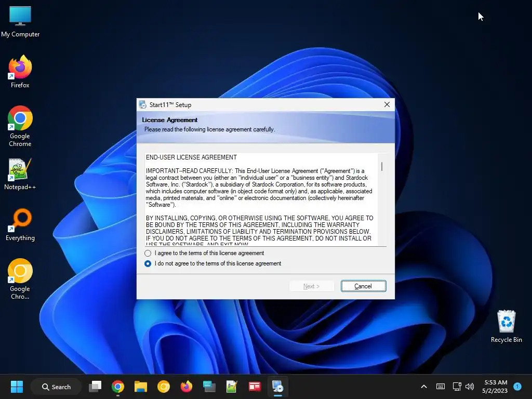
Task: Open Google Chrome desktop shortcut
Action: tap(20, 126)
